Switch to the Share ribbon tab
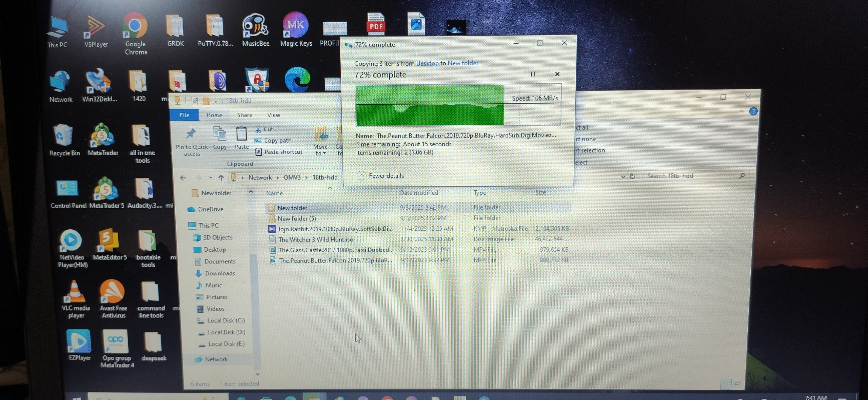This screenshot has width=868, height=400. (x=244, y=115)
